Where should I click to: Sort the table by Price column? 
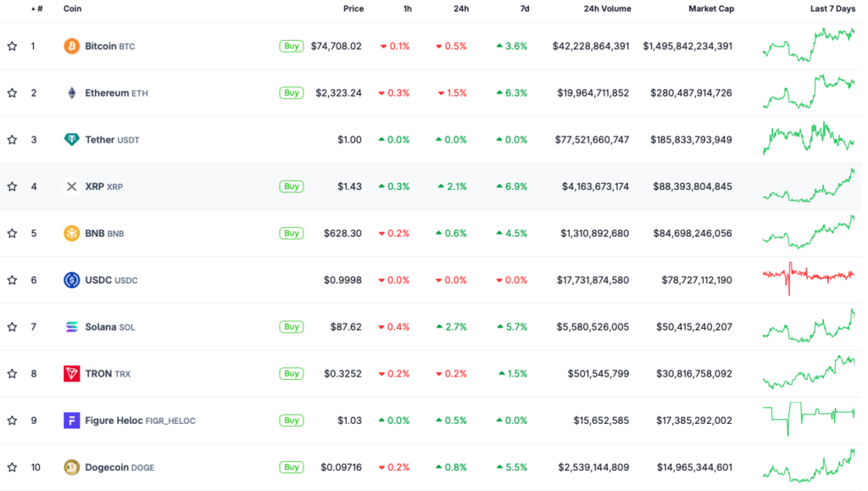point(353,9)
